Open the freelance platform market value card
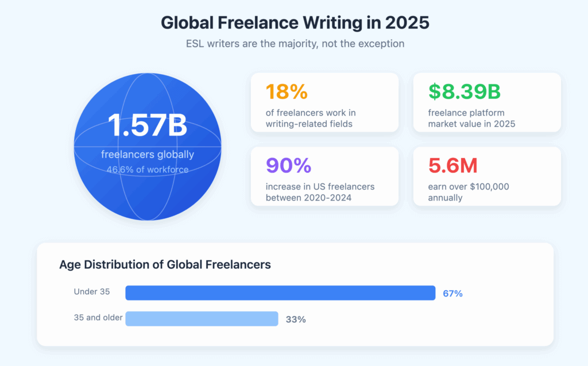Image resolution: width=588 pixels, height=366 pixels. click(x=486, y=102)
